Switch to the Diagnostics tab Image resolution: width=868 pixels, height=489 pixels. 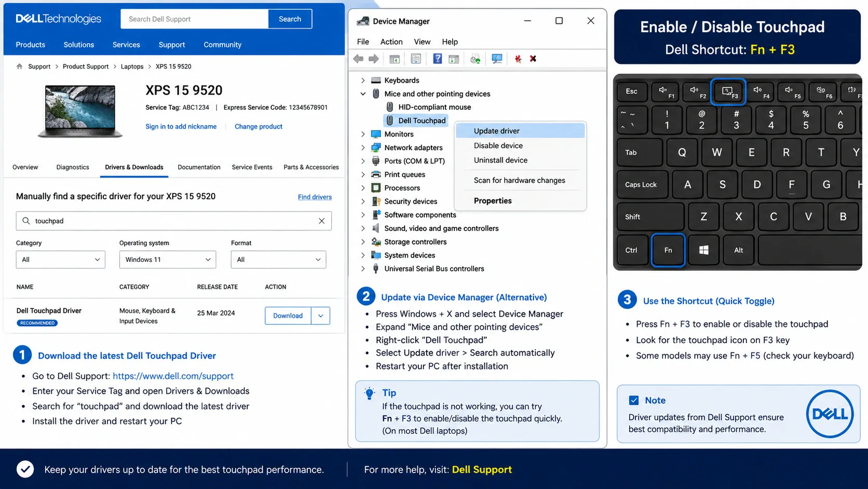[73, 167]
